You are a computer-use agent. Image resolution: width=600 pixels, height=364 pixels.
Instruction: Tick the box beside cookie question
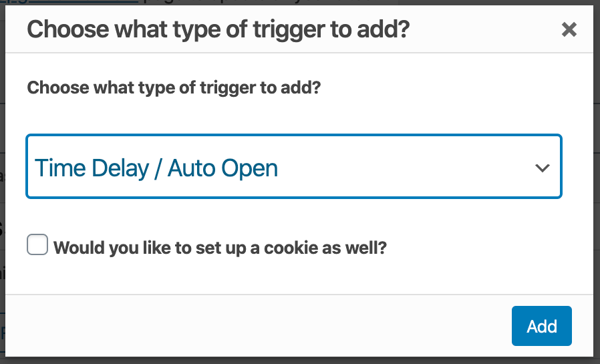tap(37, 244)
